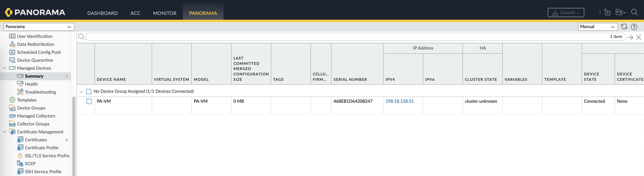Click the SSL/TLS Service Profile lock icon
The width and height of the screenshot is (644, 176).
tap(20, 155)
